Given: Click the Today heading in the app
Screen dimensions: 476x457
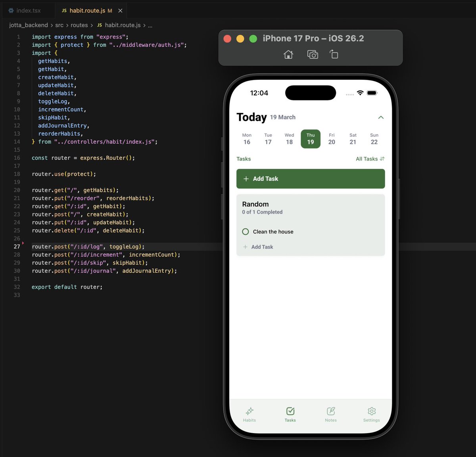Looking at the screenshot, I should click(251, 117).
